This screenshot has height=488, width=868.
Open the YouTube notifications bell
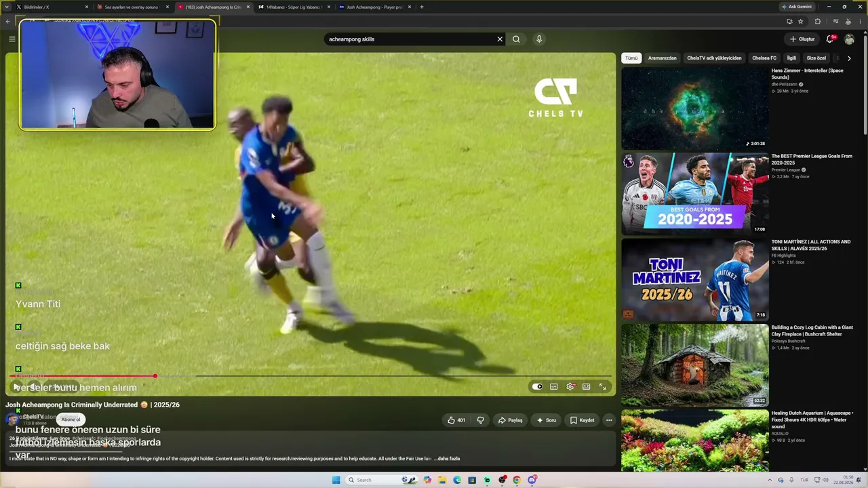829,39
